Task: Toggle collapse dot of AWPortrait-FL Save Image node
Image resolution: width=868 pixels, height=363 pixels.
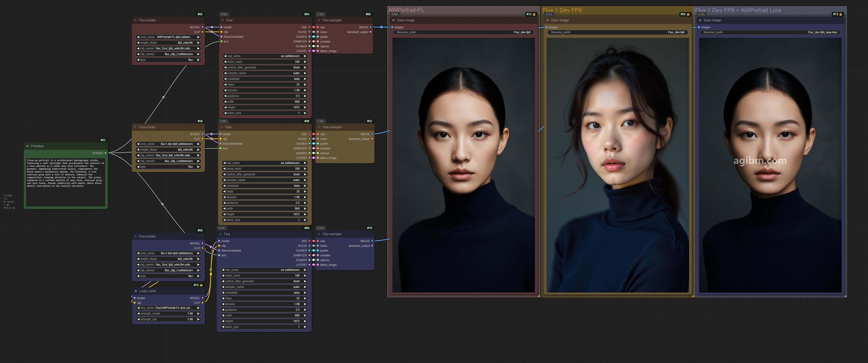Action: coord(393,20)
